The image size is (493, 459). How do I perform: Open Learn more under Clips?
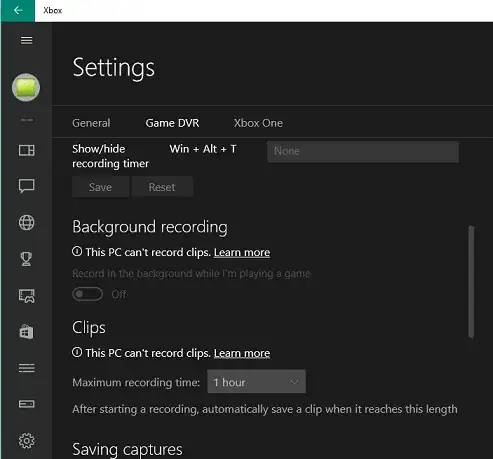242,353
